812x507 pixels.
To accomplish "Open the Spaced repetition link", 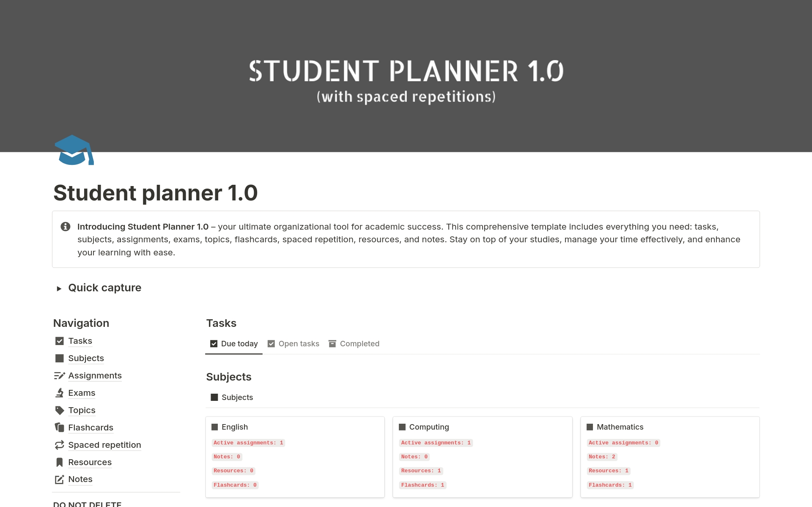I will coord(104,445).
